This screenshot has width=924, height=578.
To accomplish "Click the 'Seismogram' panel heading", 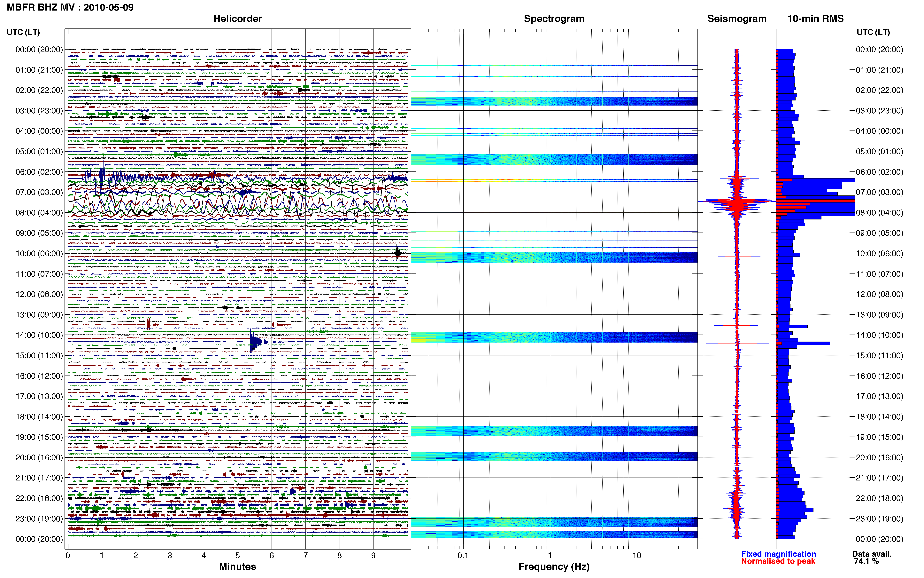I will click(x=737, y=19).
